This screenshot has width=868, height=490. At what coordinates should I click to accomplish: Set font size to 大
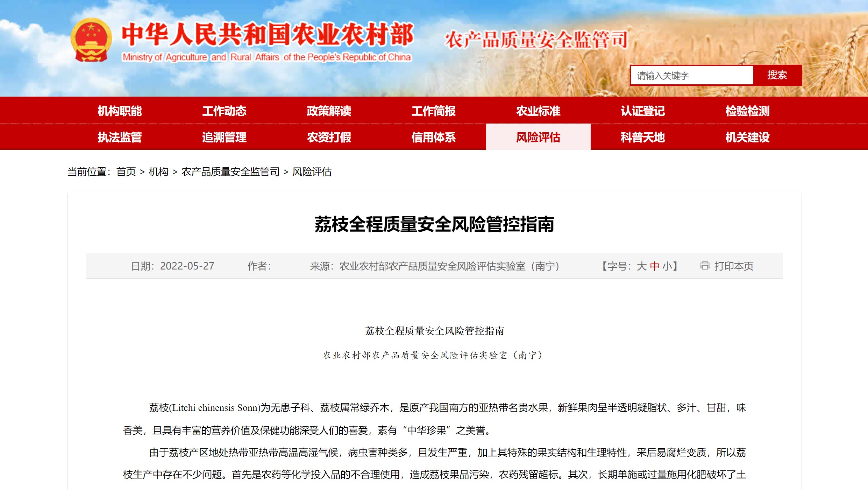point(641,266)
